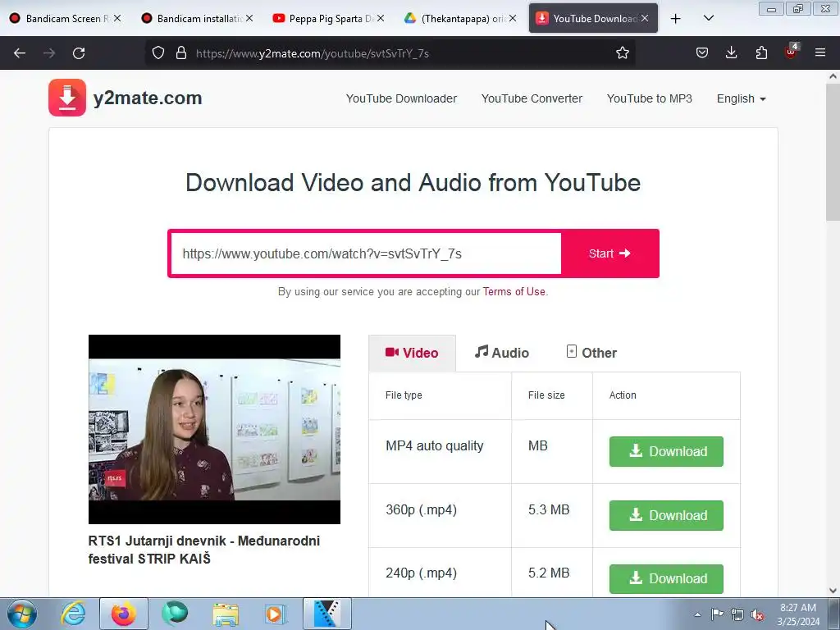Screen dimensions: 840x630
Task: Click the Firefox address bar URL
Action: 313,53
